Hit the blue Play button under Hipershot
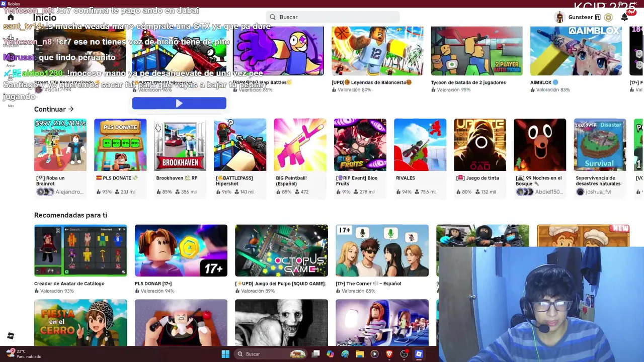The height and width of the screenshot is (362, 644). 179,103
